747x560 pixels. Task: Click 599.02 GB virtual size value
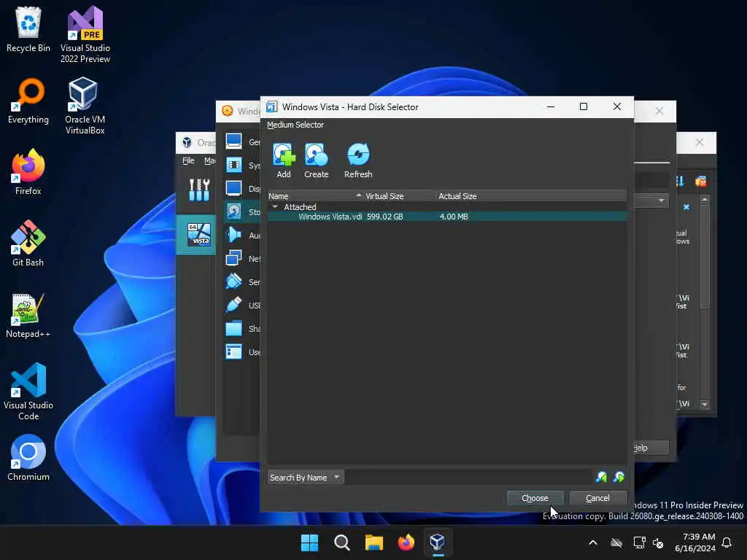coord(385,217)
